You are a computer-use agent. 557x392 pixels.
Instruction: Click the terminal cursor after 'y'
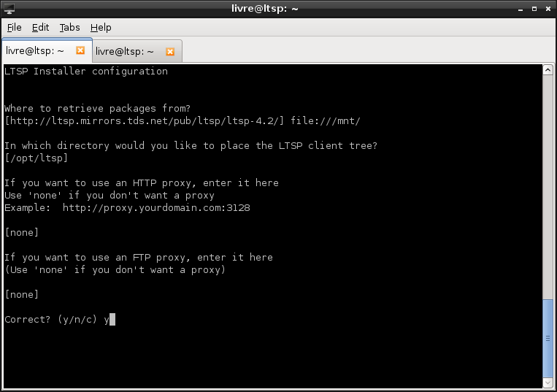click(x=112, y=320)
